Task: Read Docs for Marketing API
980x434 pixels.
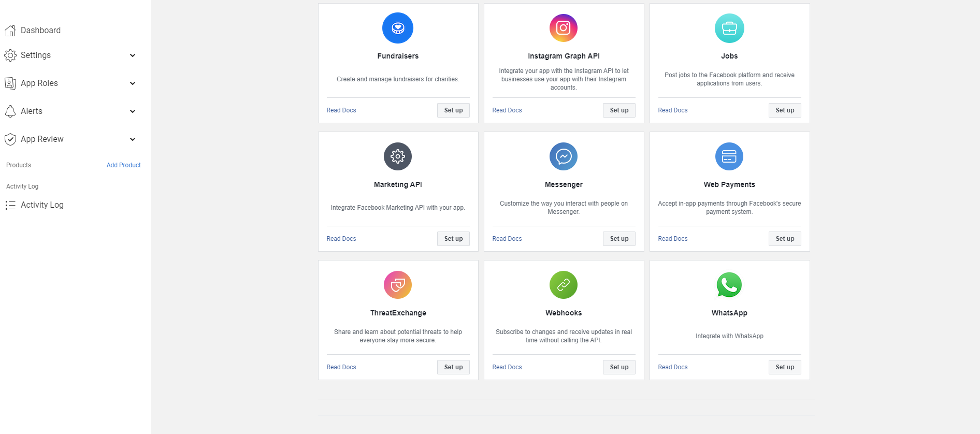Action: [x=341, y=239]
